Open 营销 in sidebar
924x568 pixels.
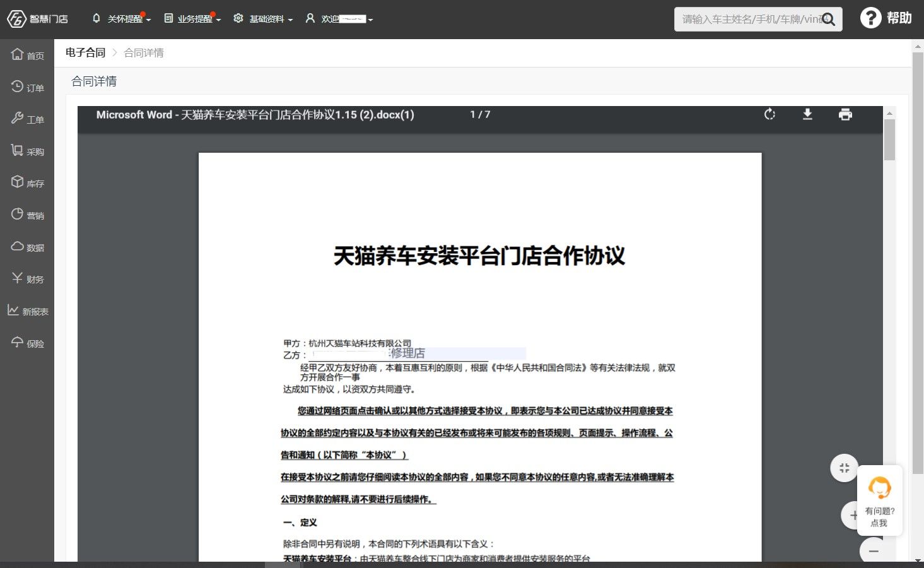pos(27,215)
